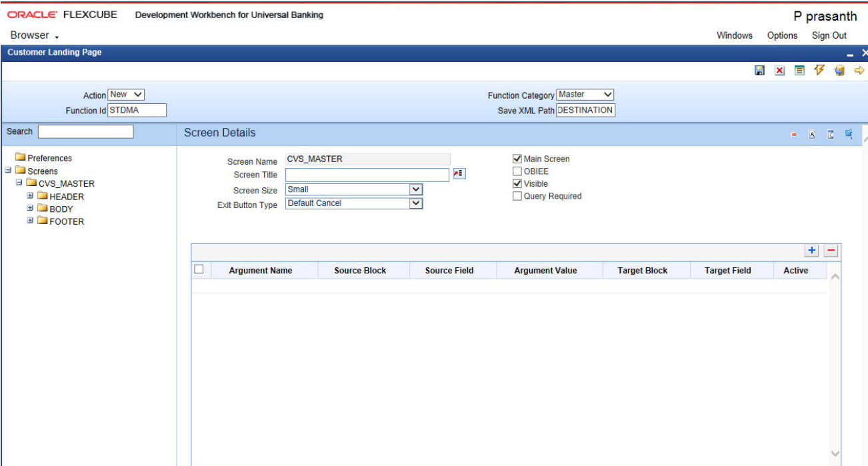Open the Windows menu
The width and height of the screenshot is (868, 466).
(x=735, y=35)
